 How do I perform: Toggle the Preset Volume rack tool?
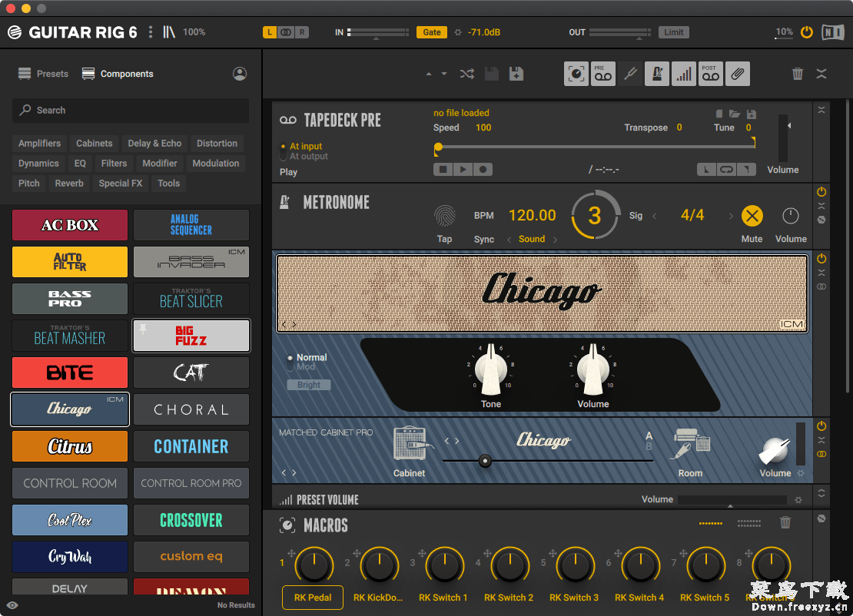point(684,74)
